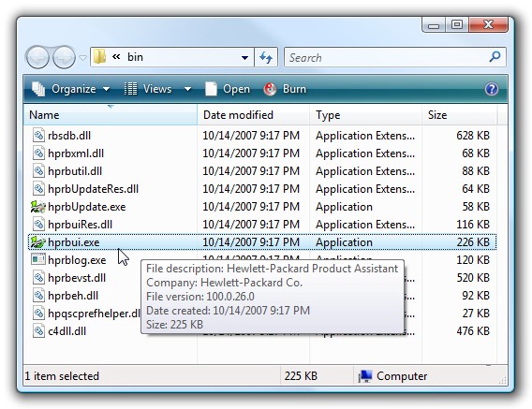
Task: Click the hprbxml.dll file icon
Action: (38, 153)
